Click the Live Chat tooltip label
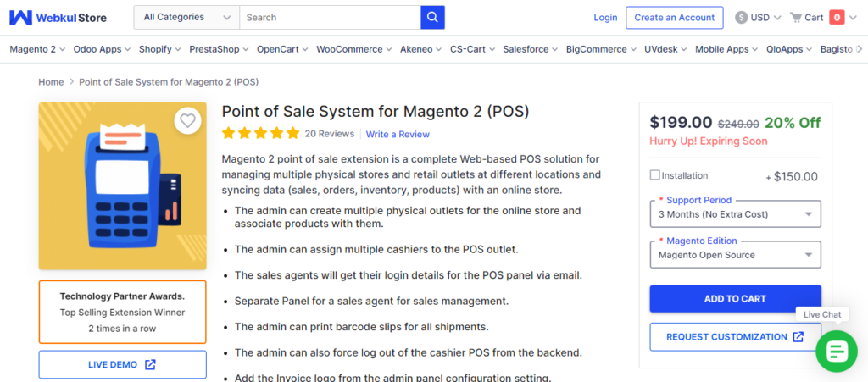 [822, 314]
